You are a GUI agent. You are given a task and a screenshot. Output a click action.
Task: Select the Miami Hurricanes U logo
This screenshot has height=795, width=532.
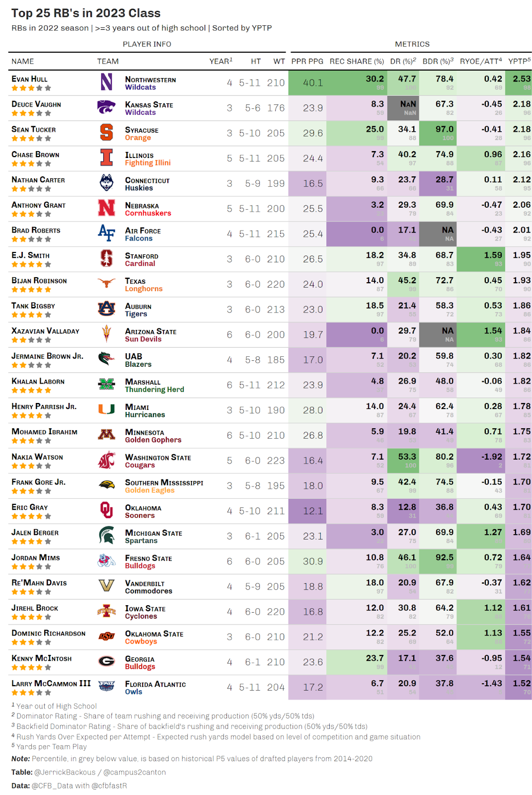(x=106, y=409)
